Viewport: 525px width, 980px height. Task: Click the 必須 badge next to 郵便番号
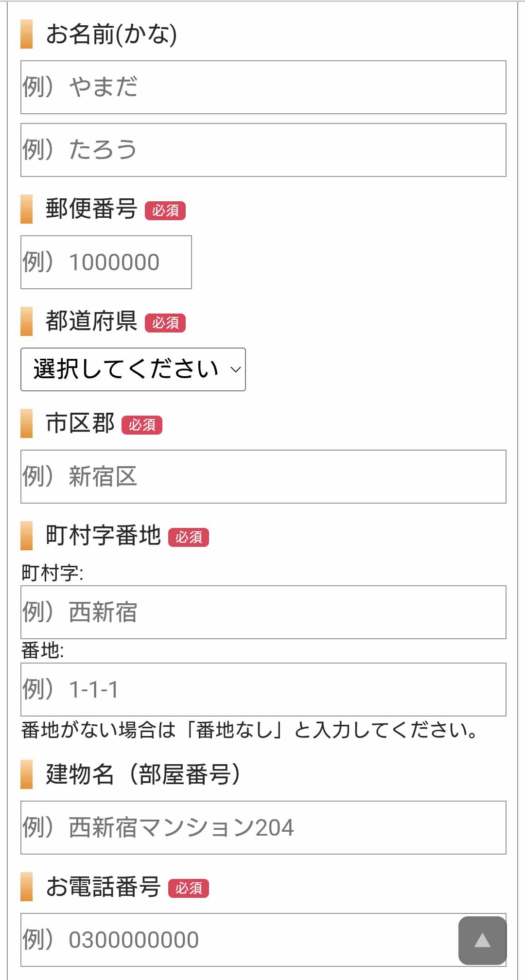167,211
